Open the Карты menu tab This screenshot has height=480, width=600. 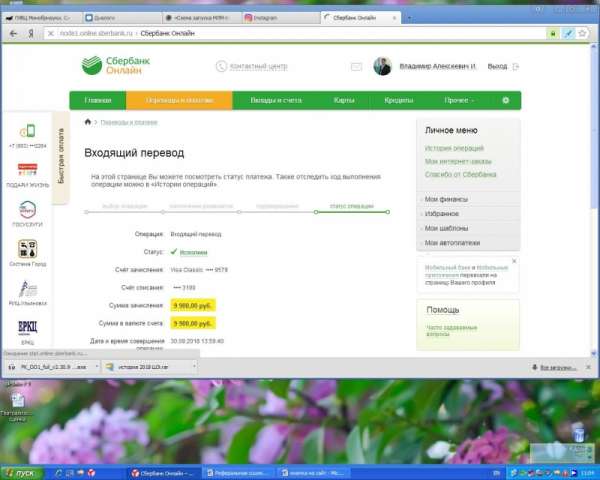coord(344,100)
